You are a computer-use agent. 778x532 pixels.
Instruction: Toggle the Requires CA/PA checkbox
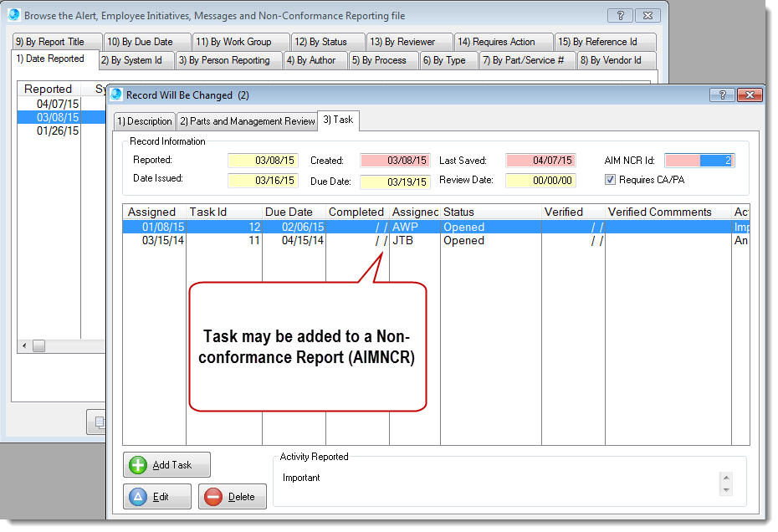[x=610, y=180]
